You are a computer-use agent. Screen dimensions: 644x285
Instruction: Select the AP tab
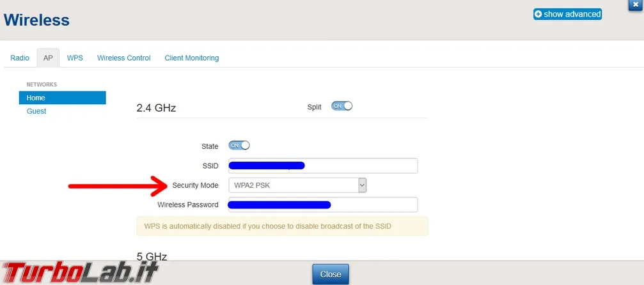[48, 58]
